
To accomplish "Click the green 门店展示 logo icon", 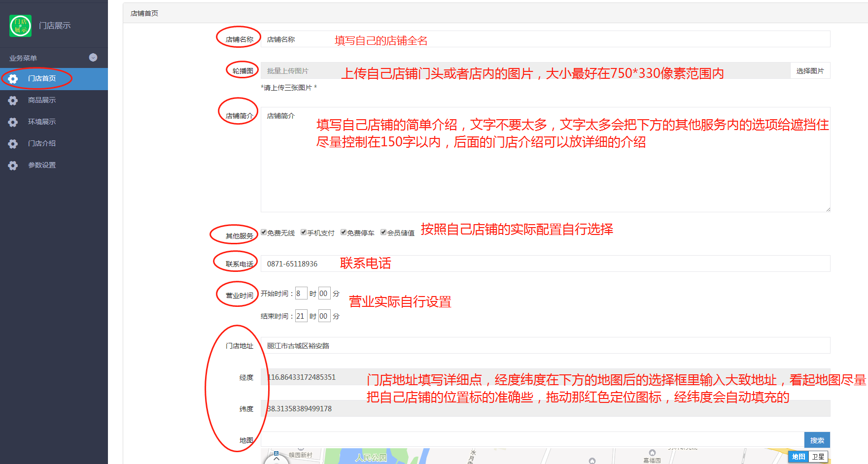I will click(20, 26).
